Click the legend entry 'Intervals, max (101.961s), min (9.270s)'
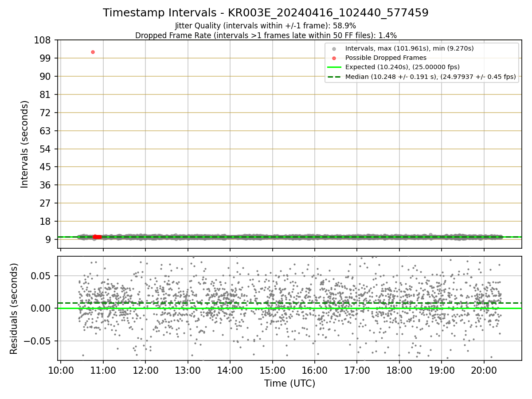The image size is (532, 399). tap(410, 48)
